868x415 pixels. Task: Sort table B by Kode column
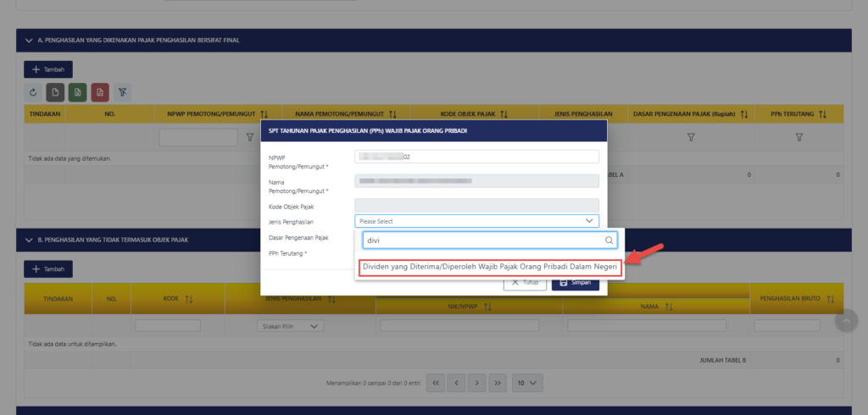[189, 299]
